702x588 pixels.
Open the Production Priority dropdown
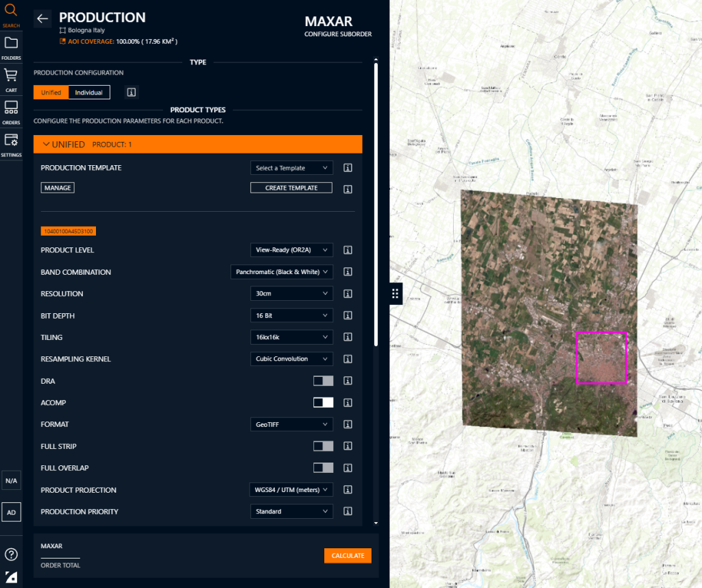coord(291,511)
